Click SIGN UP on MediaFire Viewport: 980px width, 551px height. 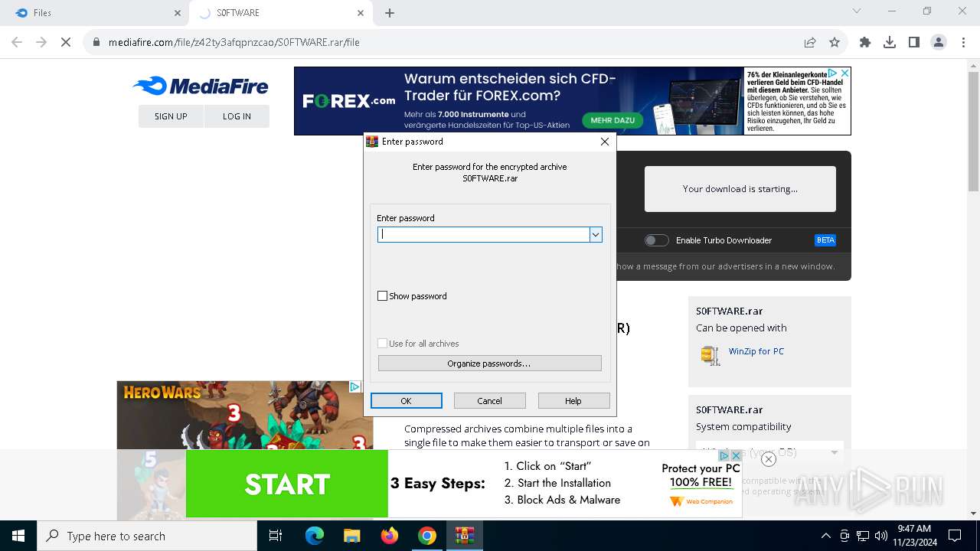[x=171, y=116]
